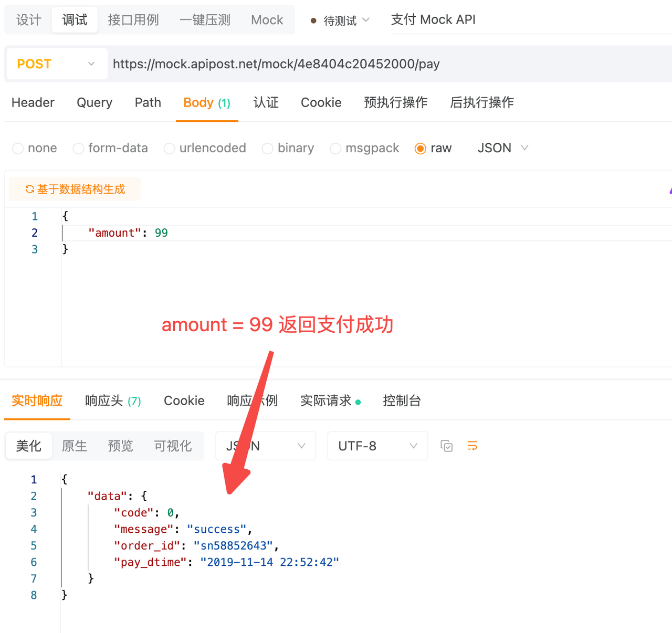Viewport: 672px width, 633px height.
Task: Switch to the 实时响应 tab
Action: [37, 401]
